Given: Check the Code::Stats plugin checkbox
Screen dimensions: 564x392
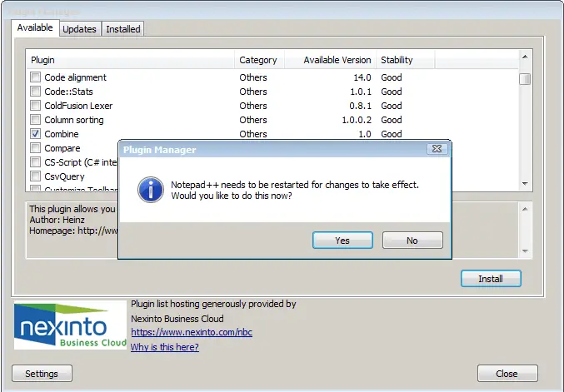Looking at the screenshot, I should pos(35,92).
